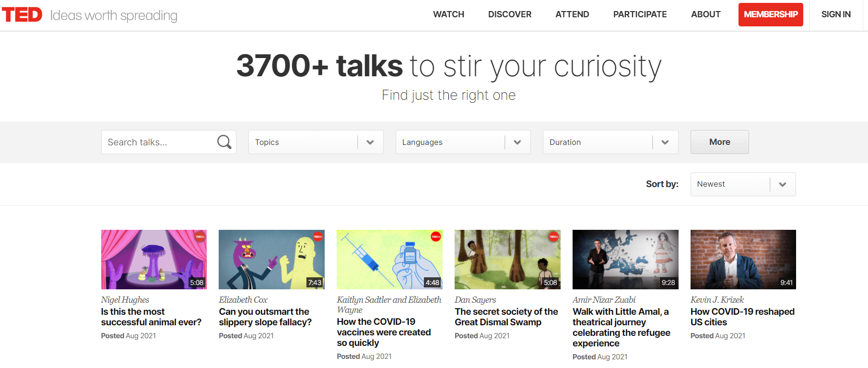Screen dimensions: 868x368
Task: Open 'The secret society of the Great Dismal Swamp'
Action: coord(506,317)
